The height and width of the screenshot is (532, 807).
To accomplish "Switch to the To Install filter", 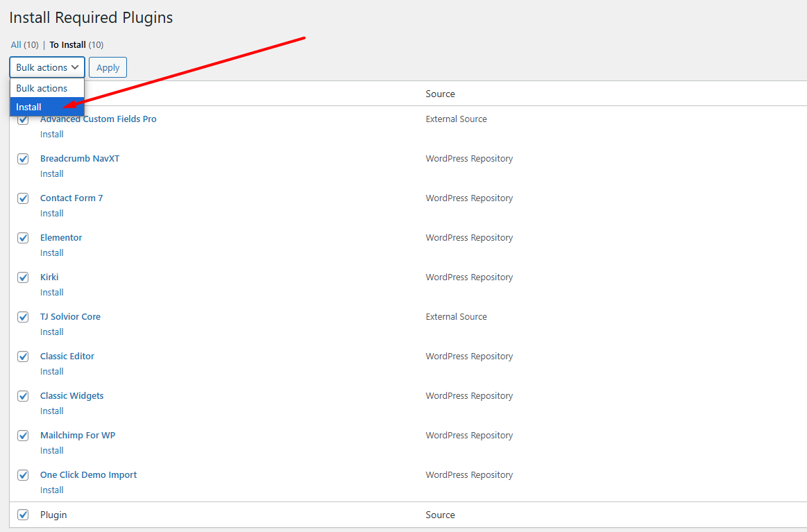I will [x=67, y=45].
